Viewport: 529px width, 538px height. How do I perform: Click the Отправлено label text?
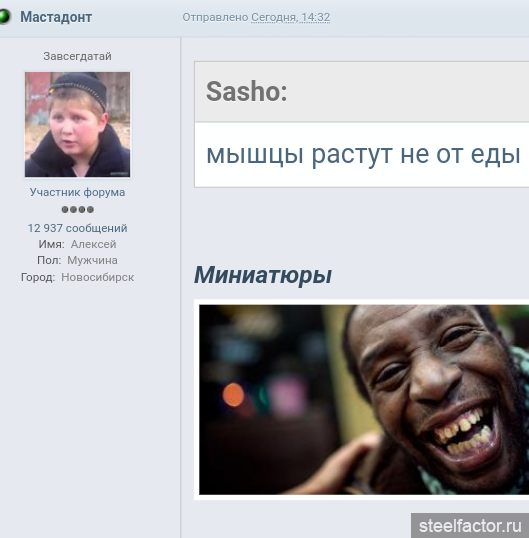[x=215, y=17]
